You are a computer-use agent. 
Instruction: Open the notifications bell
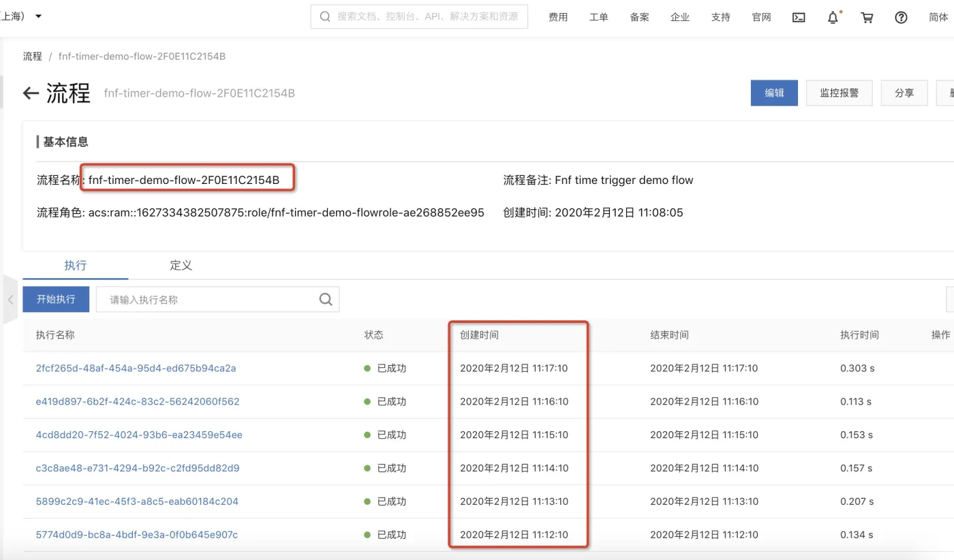click(x=833, y=18)
